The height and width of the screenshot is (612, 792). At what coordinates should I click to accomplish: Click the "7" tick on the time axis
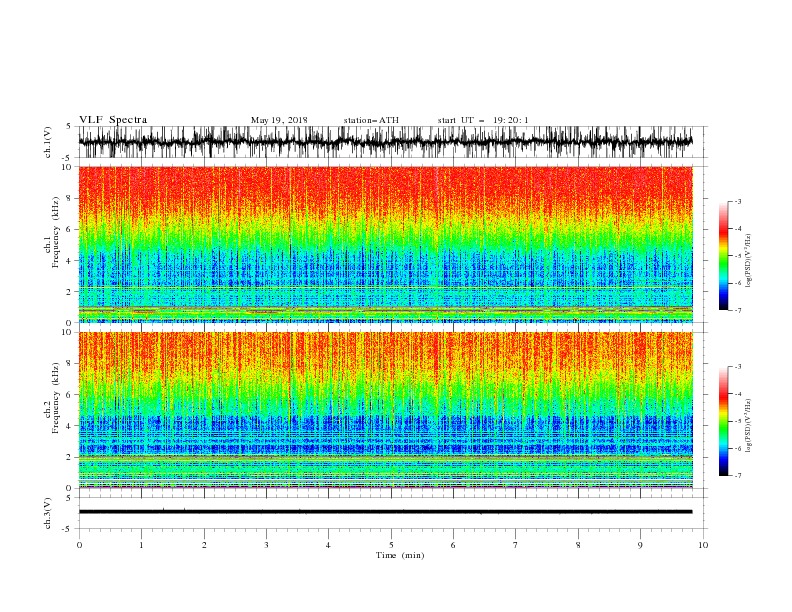516,545
